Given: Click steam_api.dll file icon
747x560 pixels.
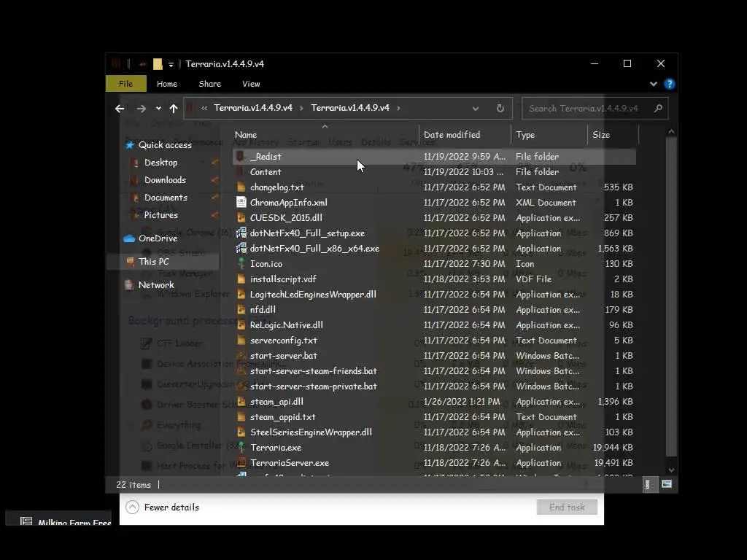Looking at the screenshot, I should tap(241, 402).
